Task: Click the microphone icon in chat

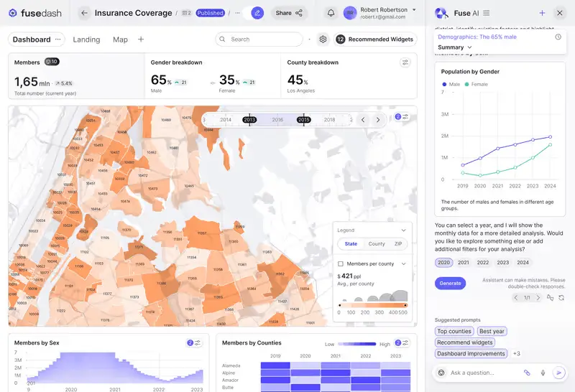Action: (x=543, y=373)
